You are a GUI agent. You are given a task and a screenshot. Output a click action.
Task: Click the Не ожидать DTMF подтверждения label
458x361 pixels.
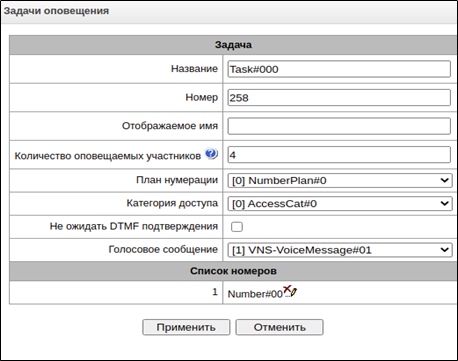click(134, 226)
